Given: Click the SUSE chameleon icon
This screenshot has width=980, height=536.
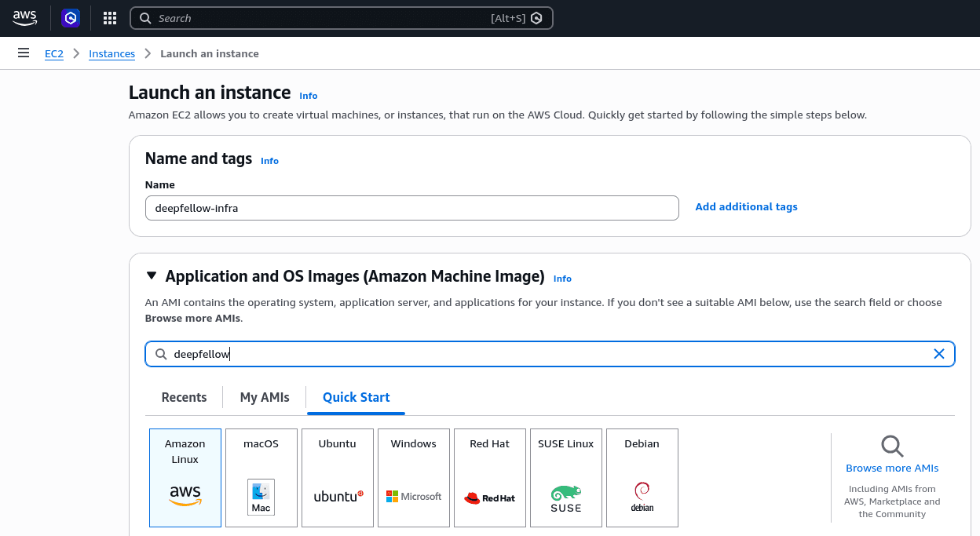Looking at the screenshot, I should [565, 494].
